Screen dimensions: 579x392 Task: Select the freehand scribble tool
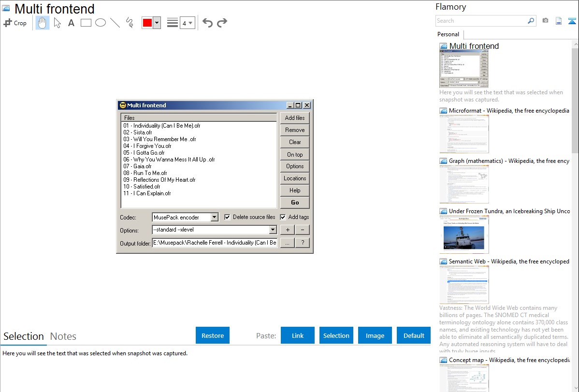click(x=130, y=23)
